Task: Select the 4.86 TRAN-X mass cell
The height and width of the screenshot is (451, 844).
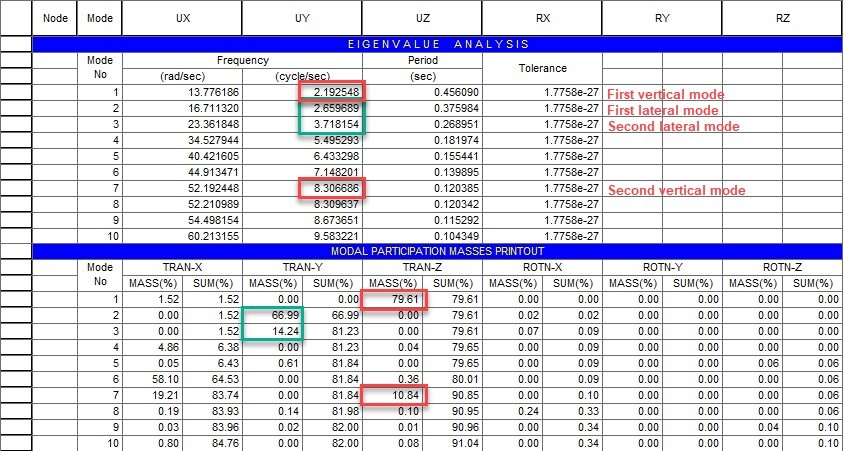Action: 153,347
